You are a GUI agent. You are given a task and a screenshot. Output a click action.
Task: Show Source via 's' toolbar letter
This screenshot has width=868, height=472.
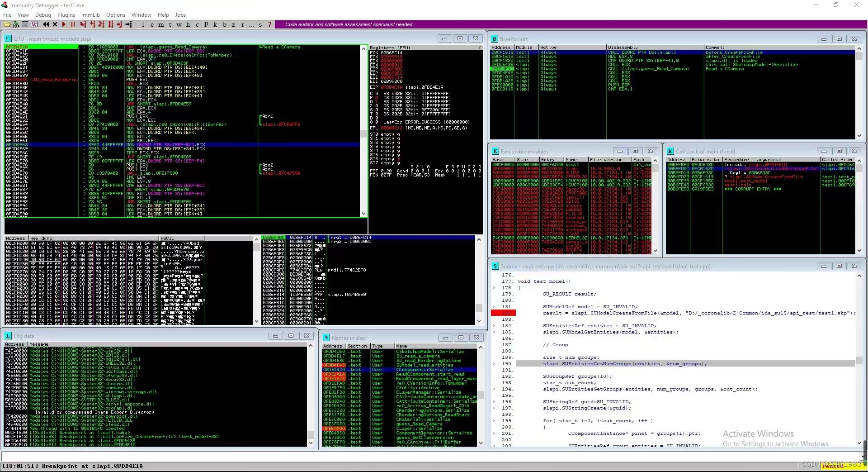click(x=260, y=24)
